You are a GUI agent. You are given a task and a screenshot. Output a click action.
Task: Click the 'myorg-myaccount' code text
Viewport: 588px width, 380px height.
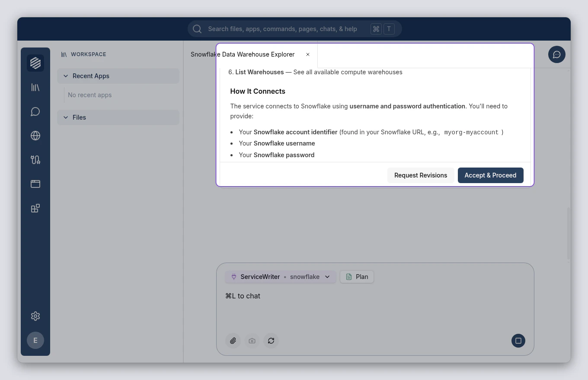471,132
